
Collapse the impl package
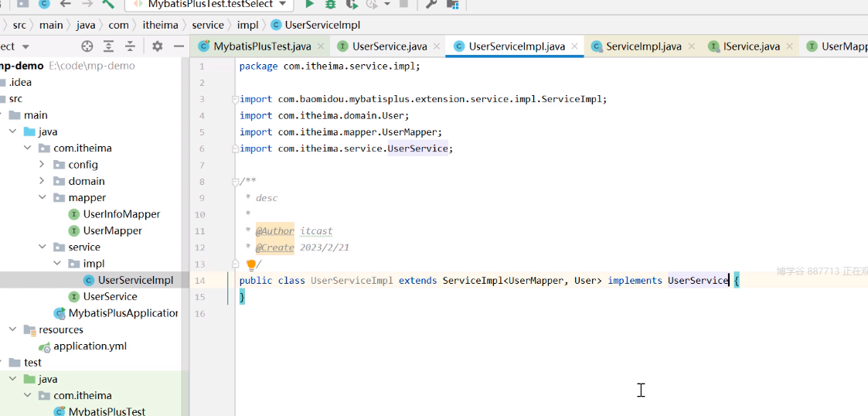click(x=57, y=264)
